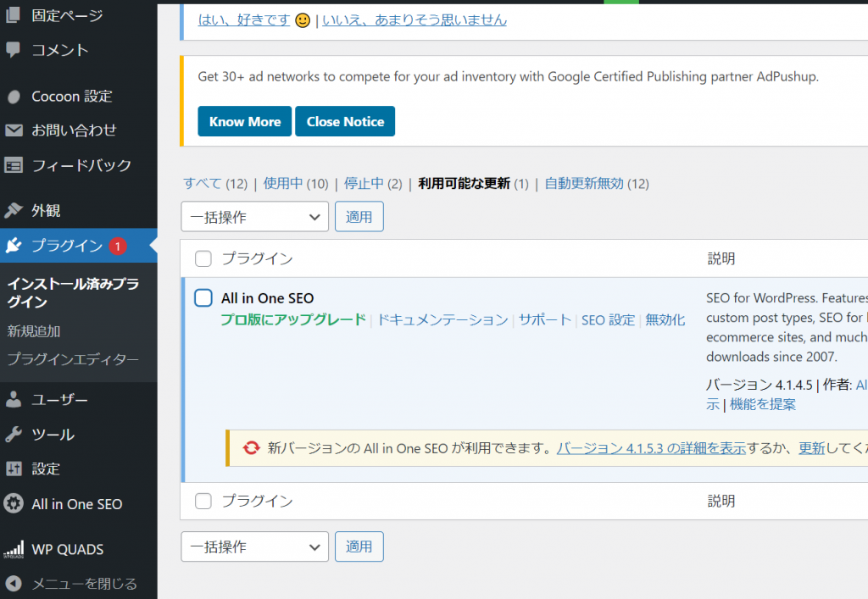Click the バージョン 4.1.4.5 version text
This screenshot has height=599, width=868.
(x=759, y=385)
